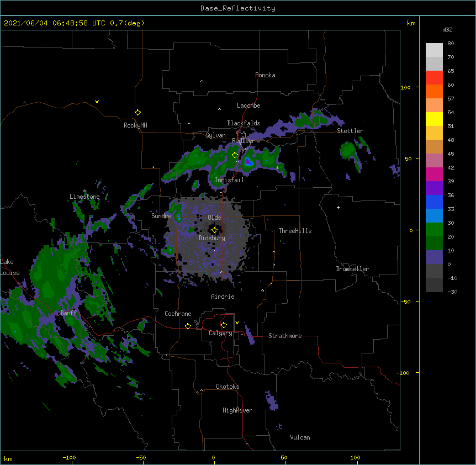
Task: Click the Banff label
Action: [68, 313]
